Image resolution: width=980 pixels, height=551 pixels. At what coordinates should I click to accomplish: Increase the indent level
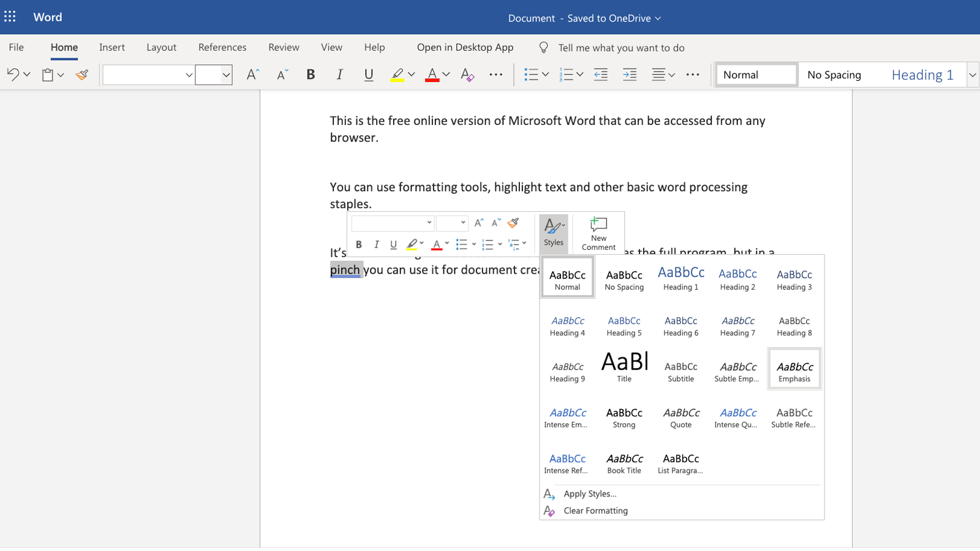click(x=629, y=74)
